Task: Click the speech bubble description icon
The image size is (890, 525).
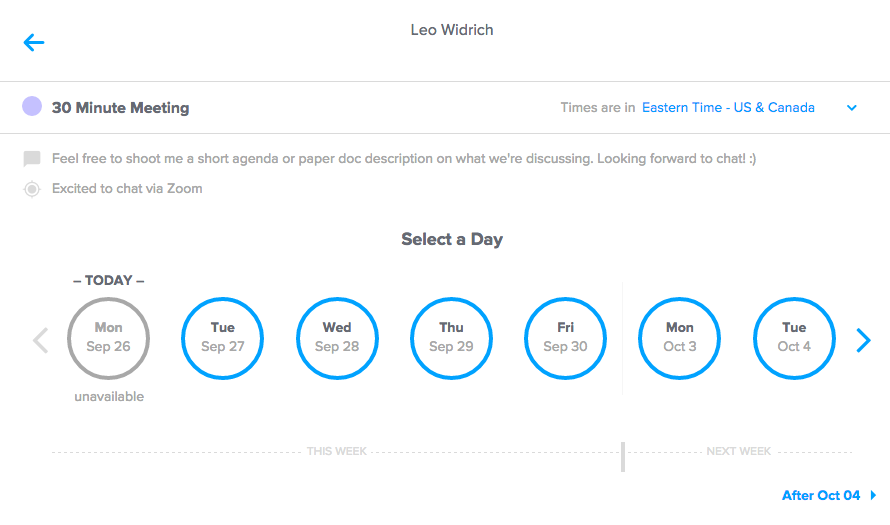Action: tap(32, 159)
